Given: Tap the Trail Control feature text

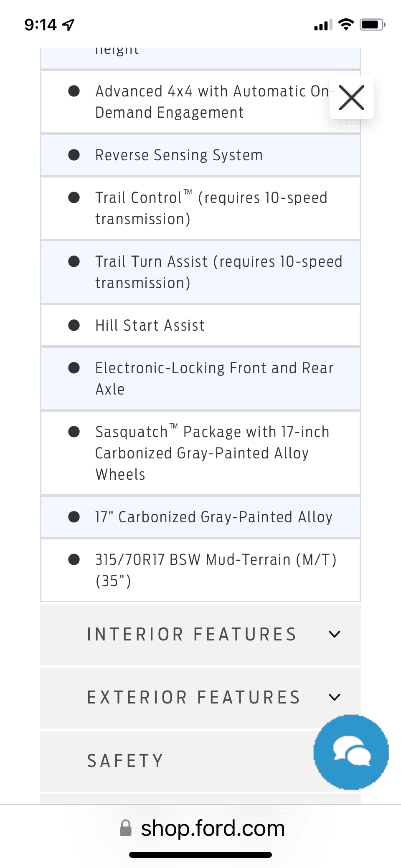Looking at the screenshot, I should pyautogui.click(x=211, y=208).
